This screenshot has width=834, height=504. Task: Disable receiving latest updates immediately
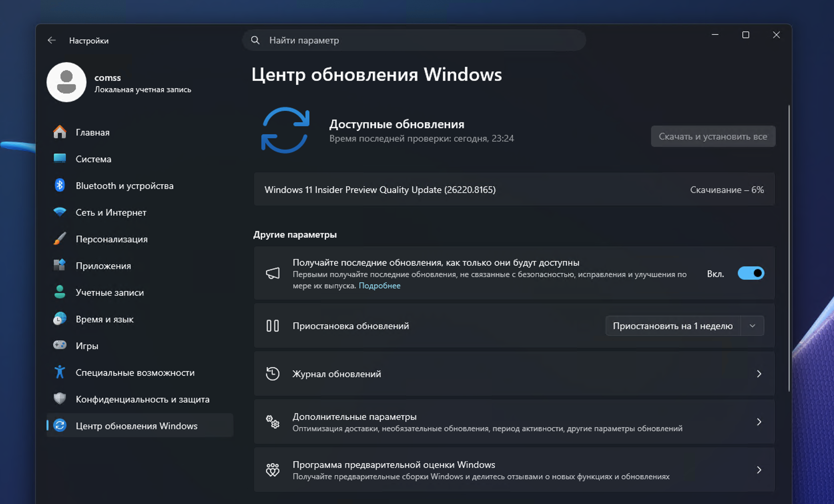coord(751,273)
